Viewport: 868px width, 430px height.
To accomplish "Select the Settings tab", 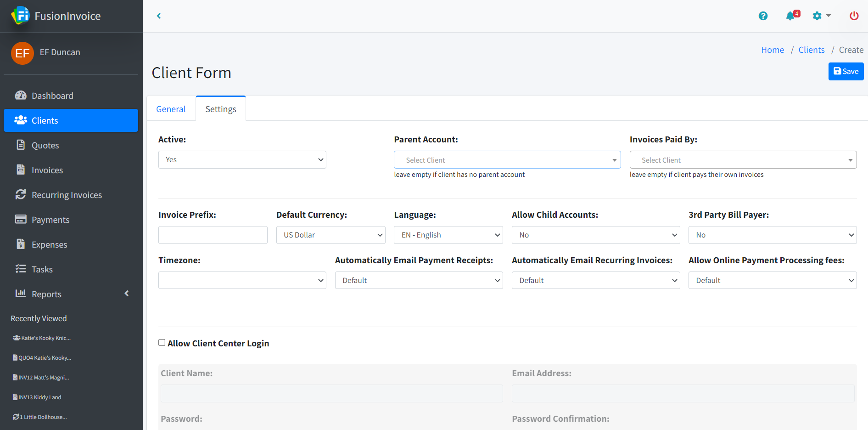I will (x=221, y=109).
